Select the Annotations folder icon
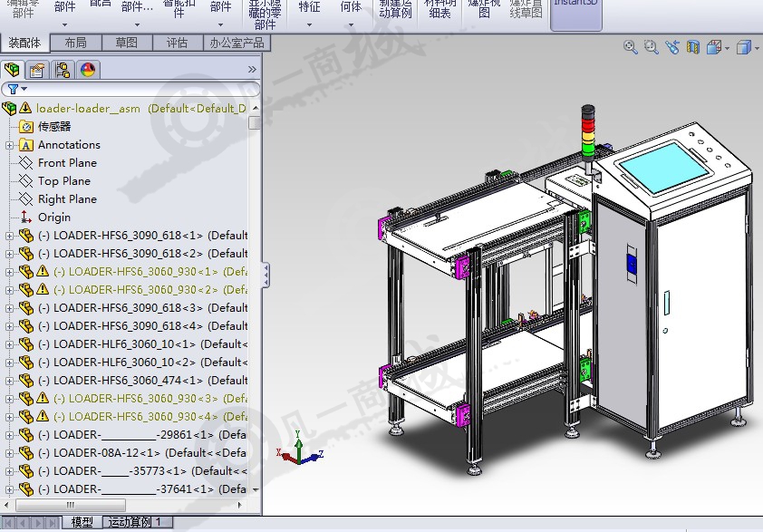 pos(25,145)
